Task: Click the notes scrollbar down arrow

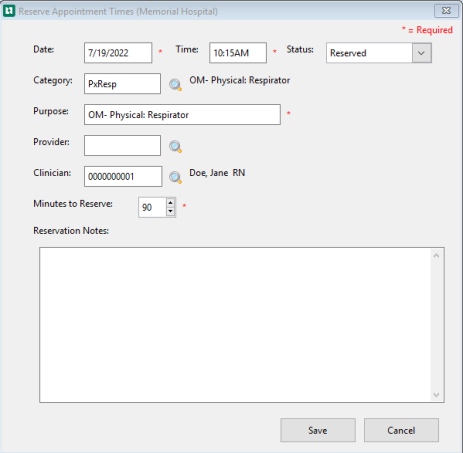Action: pos(436,395)
